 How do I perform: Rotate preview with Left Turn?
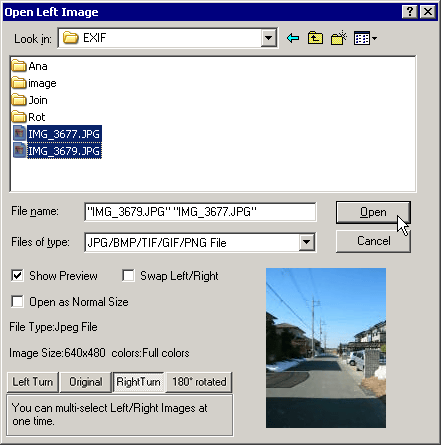coord(33,382)
